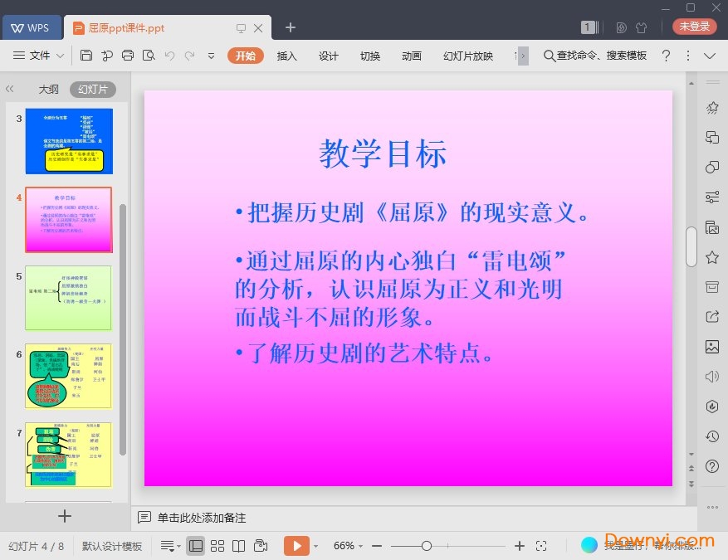Open help question mark icon
Image resolution: width=728 pixels, height=560 pixels.
tap(666, 56)
